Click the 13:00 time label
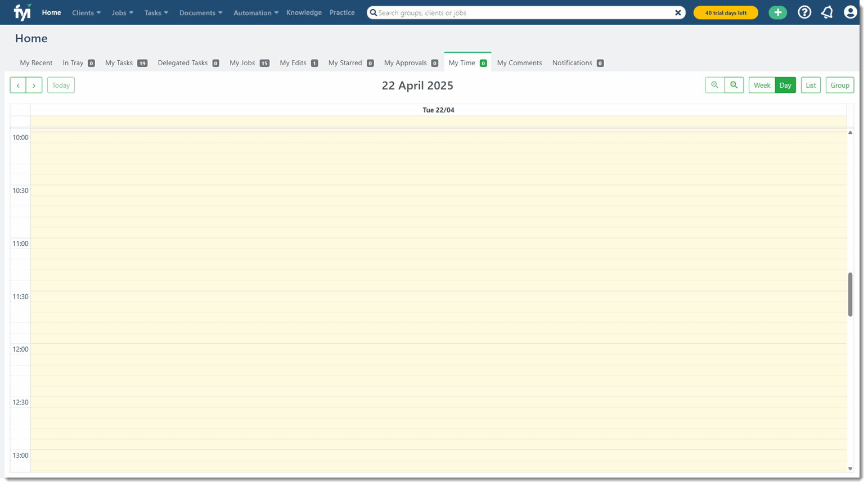The height and width of the screenshot is (486, 868). tap(20, 455)
